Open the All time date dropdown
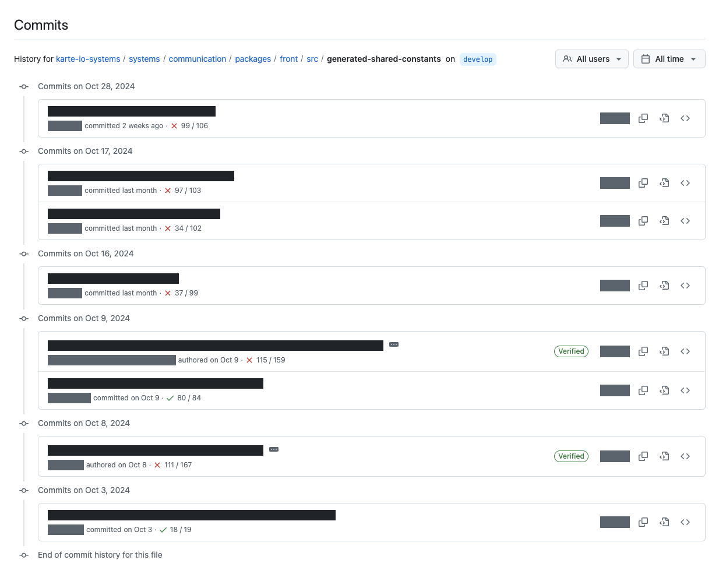Viewport: 719px width, 588px height. (x=669, y=59)
